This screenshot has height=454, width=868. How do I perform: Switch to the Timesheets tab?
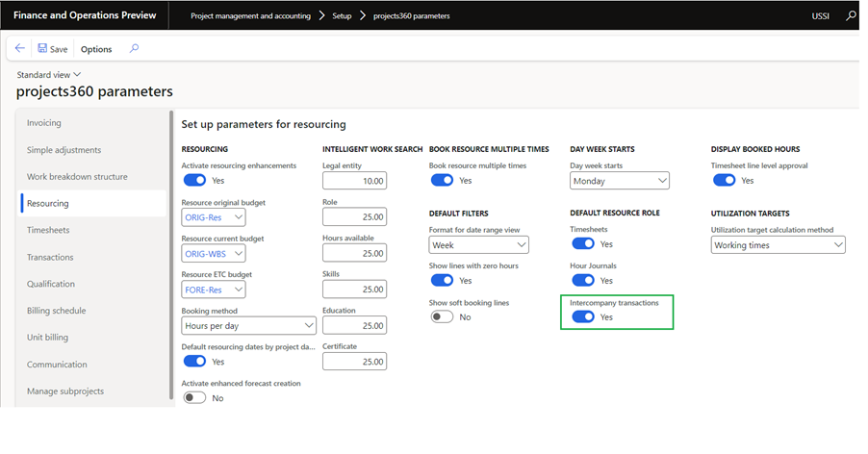pyautogui.click(x=48, y=230)
